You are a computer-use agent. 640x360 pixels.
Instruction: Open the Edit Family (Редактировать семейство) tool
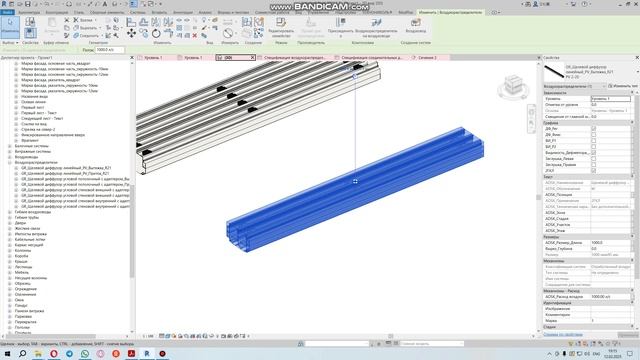click(x=281, y=27)
